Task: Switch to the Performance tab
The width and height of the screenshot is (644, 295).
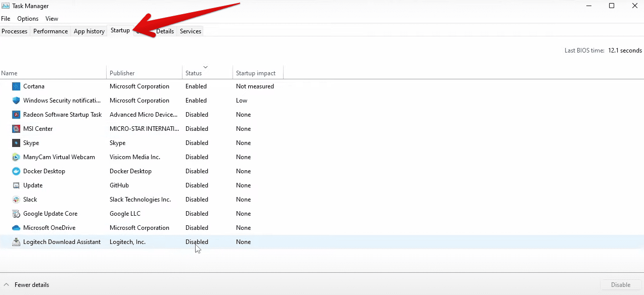Action: click(x=51, y=31)
